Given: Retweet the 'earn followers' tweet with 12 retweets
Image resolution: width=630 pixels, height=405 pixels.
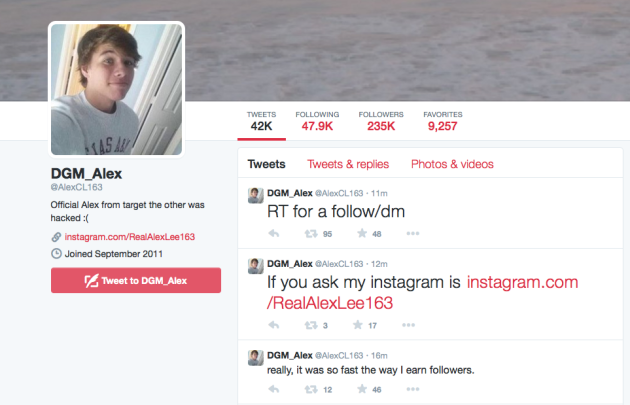Looking at the screenshot, I should pyautogui.click(x=311, y=389).
